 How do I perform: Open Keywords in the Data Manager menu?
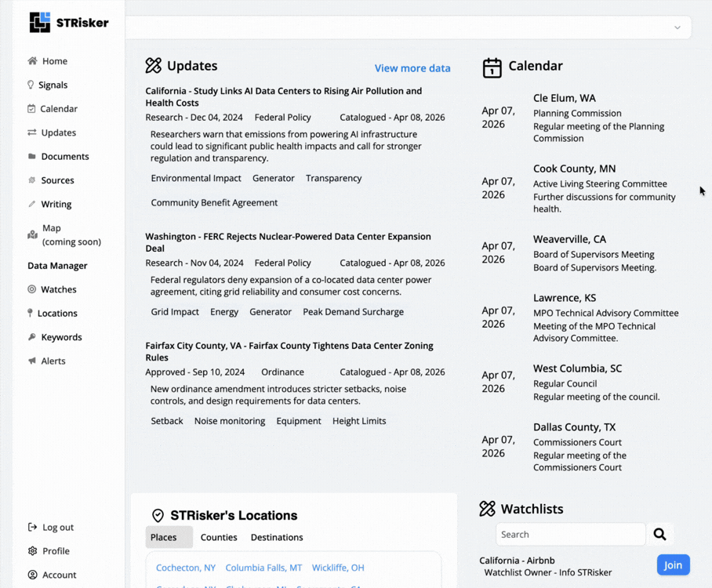tap(61, 337)
